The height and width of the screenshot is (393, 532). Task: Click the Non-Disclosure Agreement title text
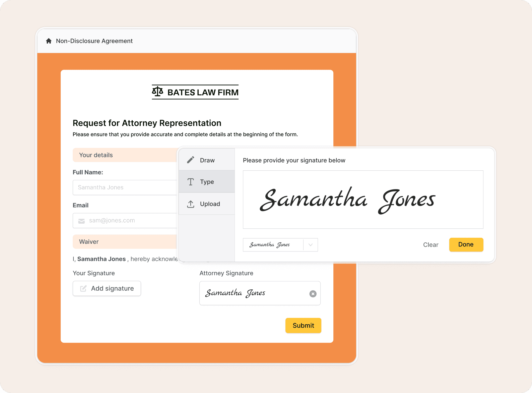coord(94,41)
